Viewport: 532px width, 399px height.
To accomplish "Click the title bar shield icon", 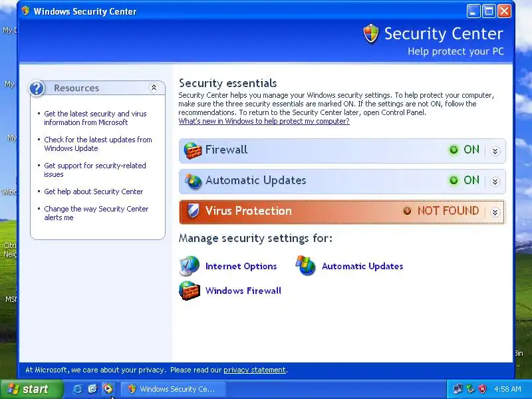I will point(25,11).
